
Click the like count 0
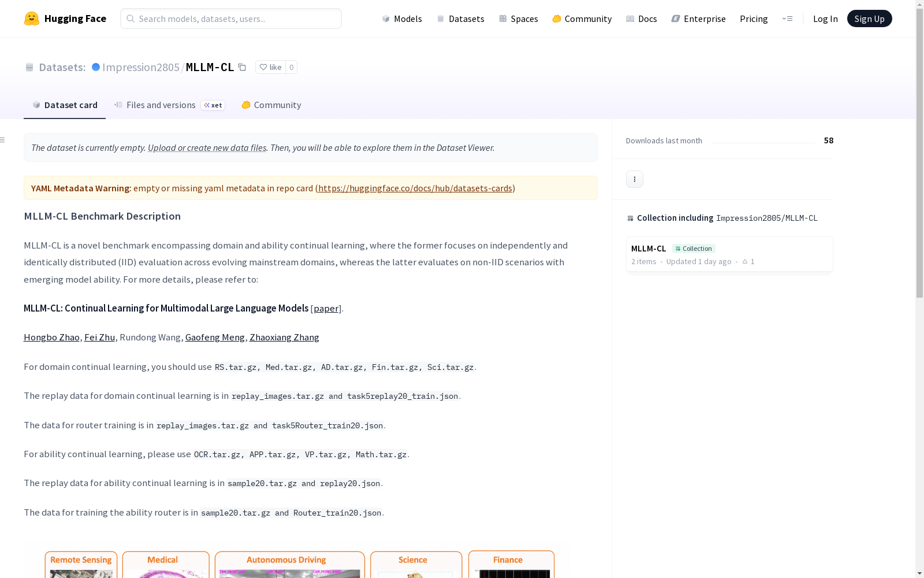tap(292, 67)
